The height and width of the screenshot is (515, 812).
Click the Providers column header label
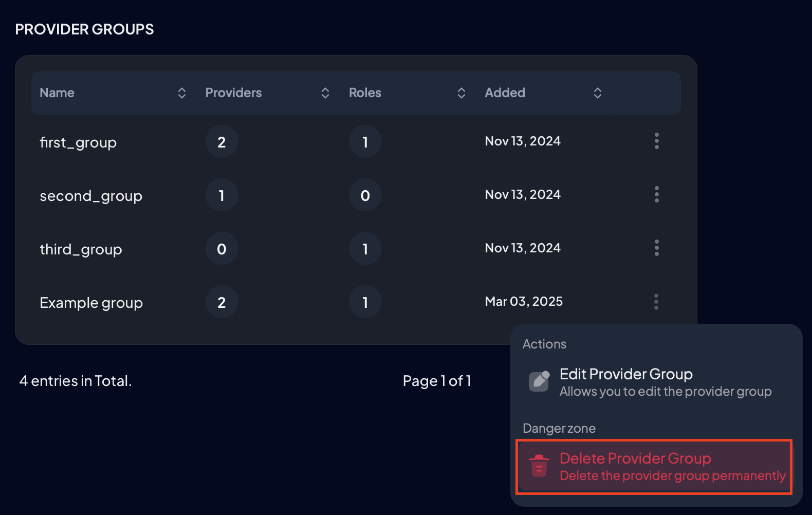pyautogui.click(x=233, y=93)
